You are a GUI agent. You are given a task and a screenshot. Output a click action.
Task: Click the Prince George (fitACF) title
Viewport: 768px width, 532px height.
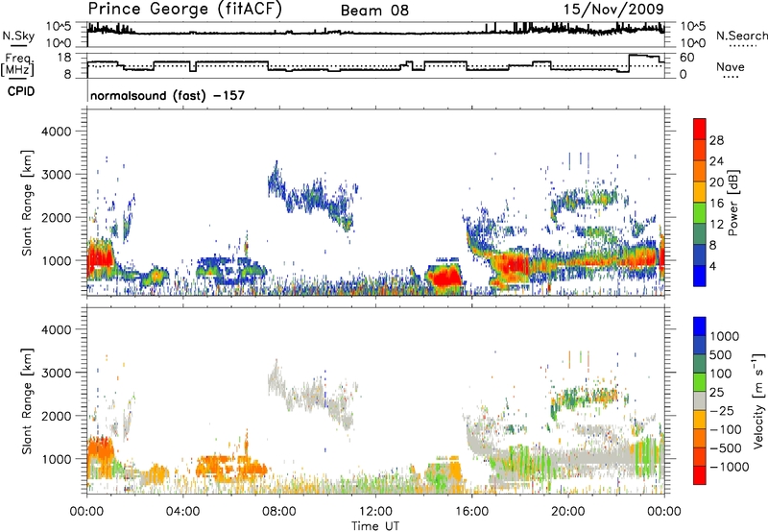(x=184, y=10)
